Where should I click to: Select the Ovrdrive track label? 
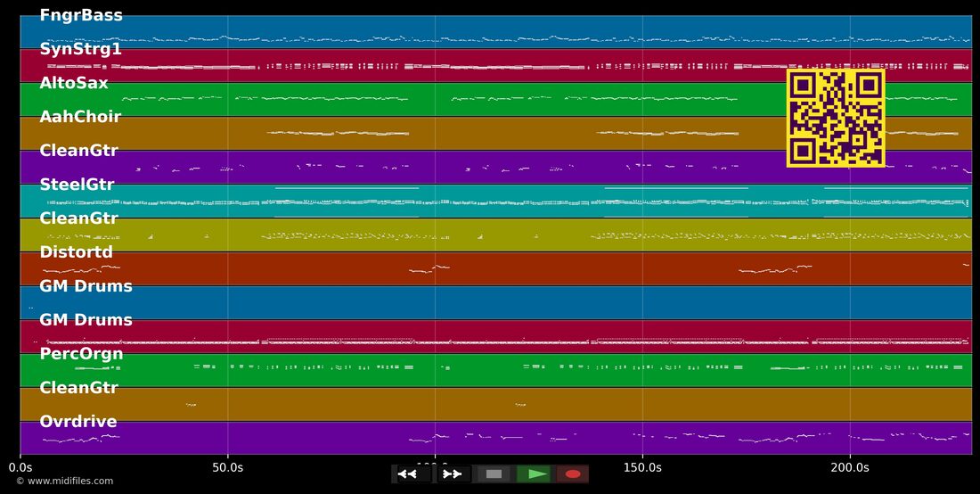tap(78, 422)
